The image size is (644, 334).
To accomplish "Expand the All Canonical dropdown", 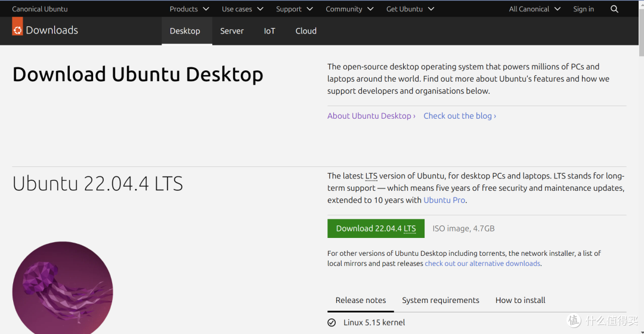I will (x=534, y=9).
